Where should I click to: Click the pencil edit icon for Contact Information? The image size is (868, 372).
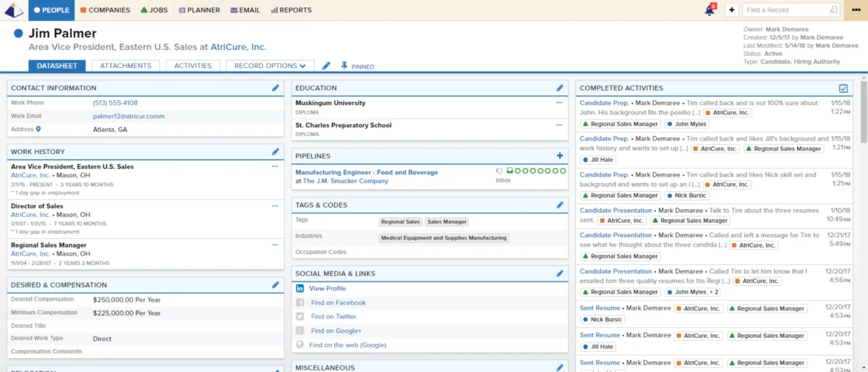coord(276,88)
